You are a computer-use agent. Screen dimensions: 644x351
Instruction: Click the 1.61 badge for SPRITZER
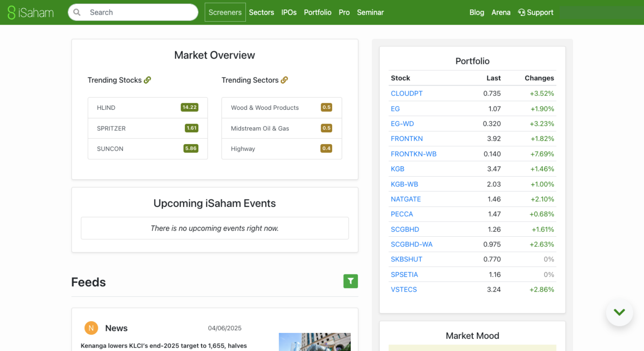pos(191,128)
